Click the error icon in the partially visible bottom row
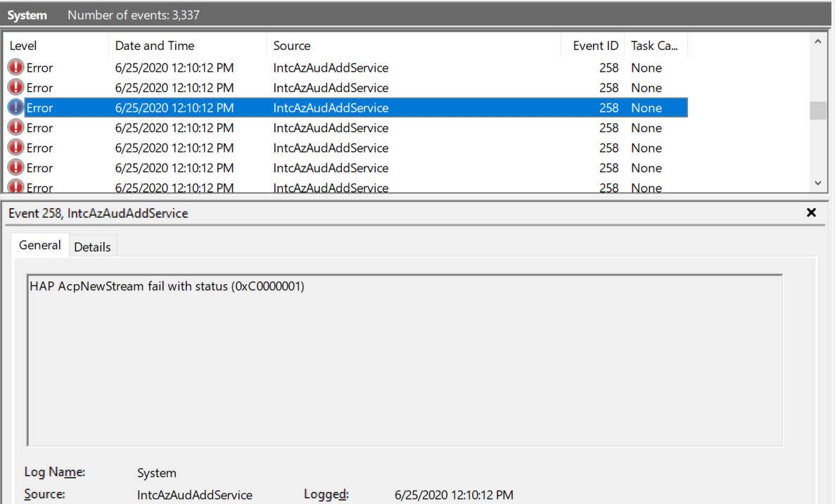This screenshot has height=504, width=835. [15, 187]
